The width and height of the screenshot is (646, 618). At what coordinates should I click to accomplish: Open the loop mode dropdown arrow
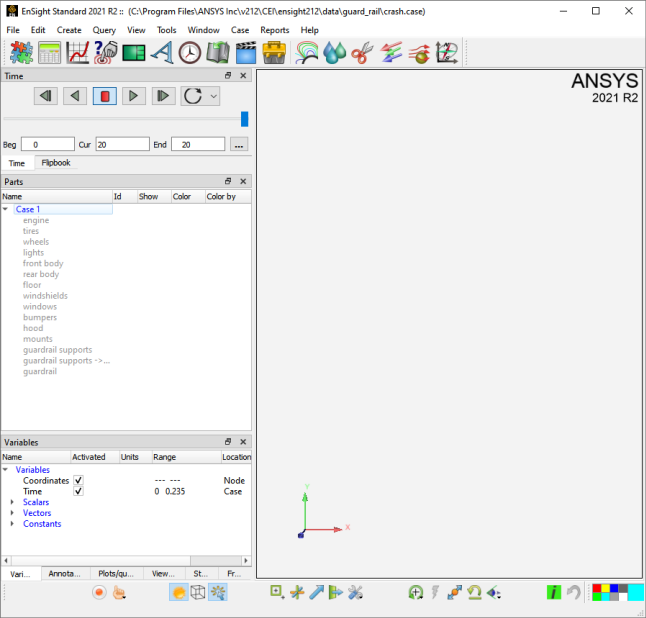(213, 96)
